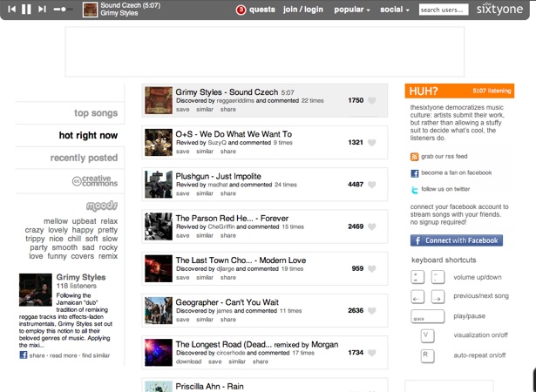
Task: Click the Facebook icon beside become a fan
Action: click(414, 173)
